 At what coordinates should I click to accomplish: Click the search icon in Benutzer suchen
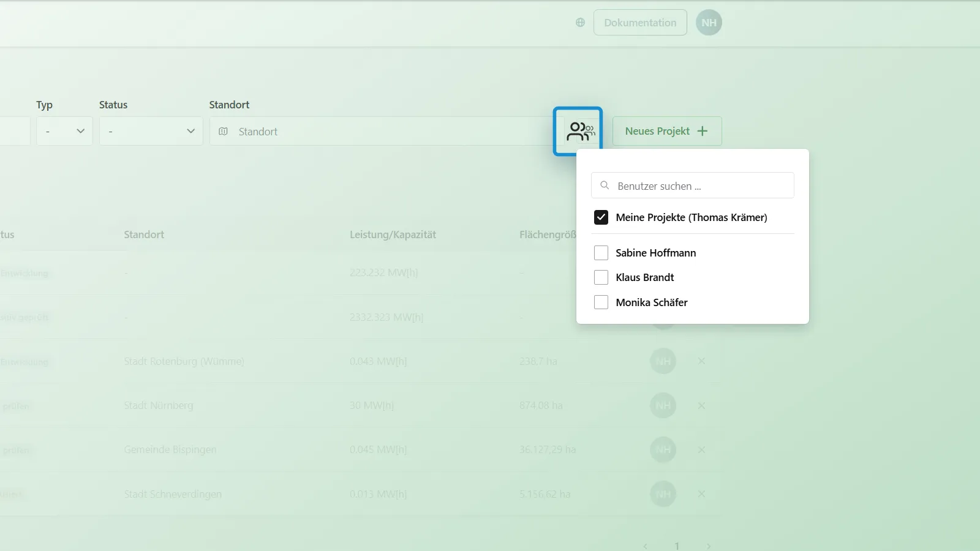(x=605, y=186)
